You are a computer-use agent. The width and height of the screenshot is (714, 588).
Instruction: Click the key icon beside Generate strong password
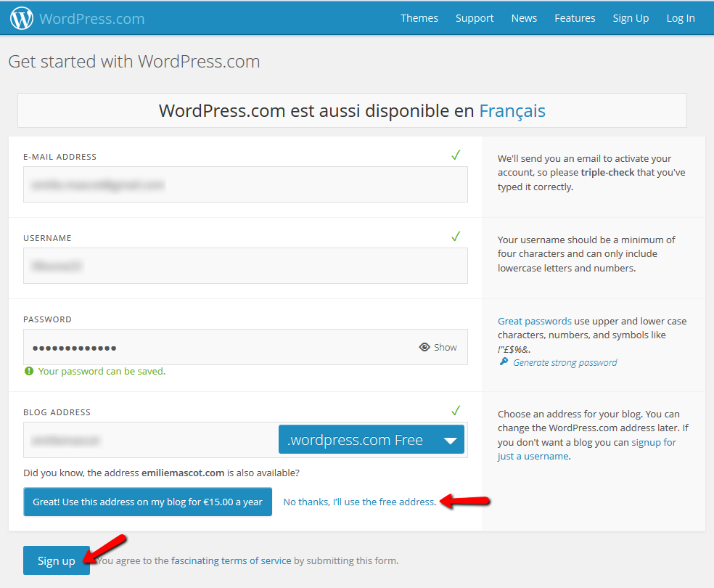click(504, 362)
